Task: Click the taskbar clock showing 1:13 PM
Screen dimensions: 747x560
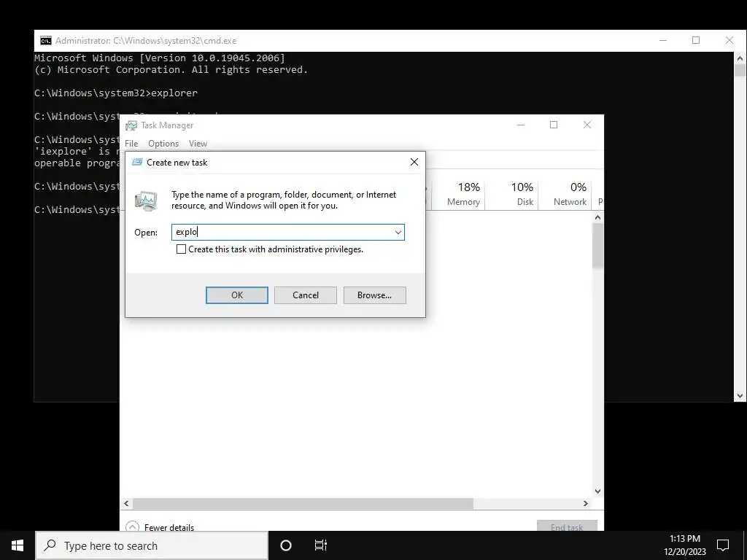Action: click(684, 545)
